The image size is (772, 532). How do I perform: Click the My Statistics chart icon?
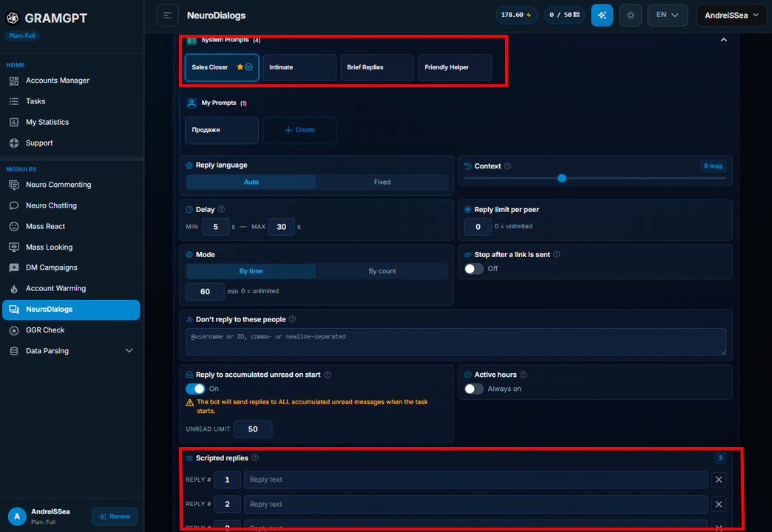coord(14,122)
